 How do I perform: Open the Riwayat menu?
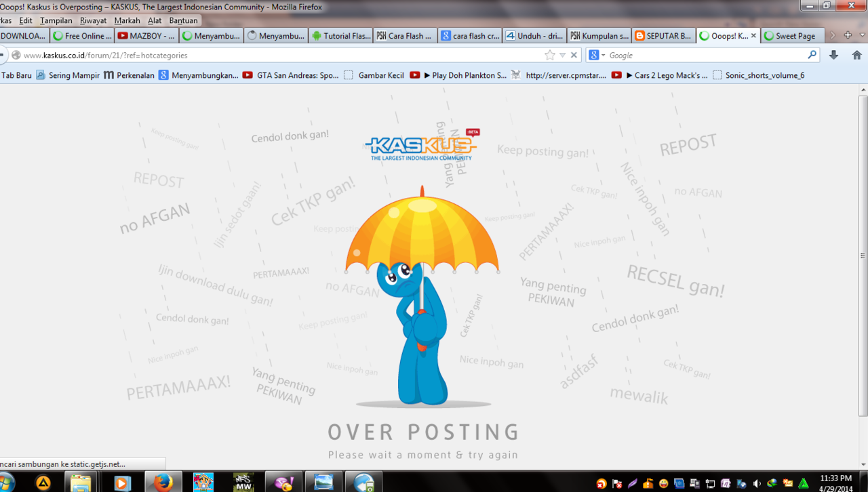click(93, 20)
